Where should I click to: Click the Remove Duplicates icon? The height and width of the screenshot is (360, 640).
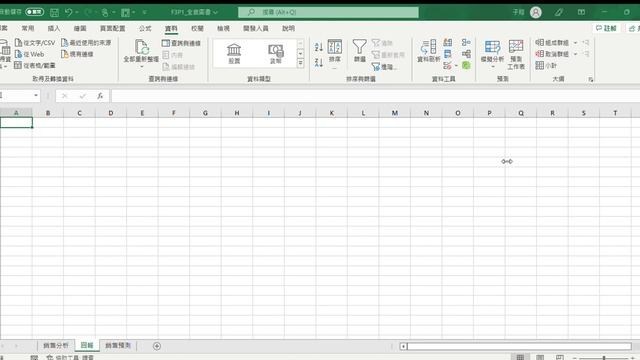tap(448, 54)
